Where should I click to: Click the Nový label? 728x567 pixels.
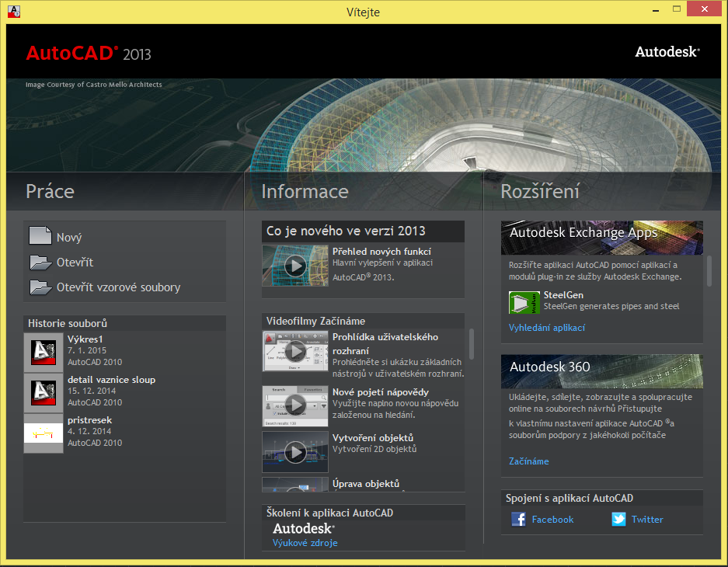69,238
